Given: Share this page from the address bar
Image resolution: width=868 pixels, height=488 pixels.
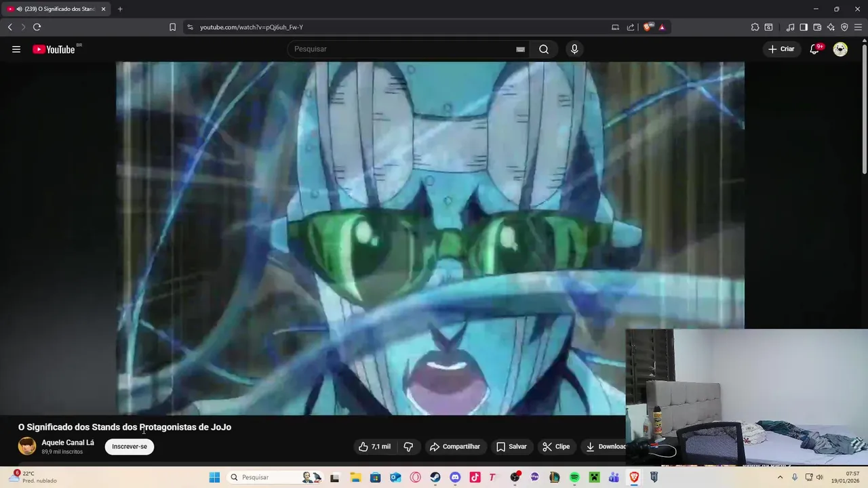Looking at the screenshot, I should point(631,27).
